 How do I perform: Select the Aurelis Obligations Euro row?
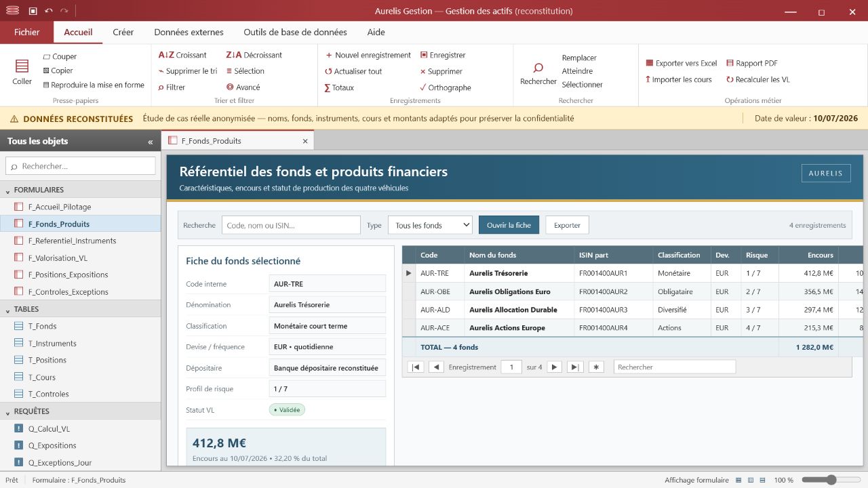click(x=632, y=291)
